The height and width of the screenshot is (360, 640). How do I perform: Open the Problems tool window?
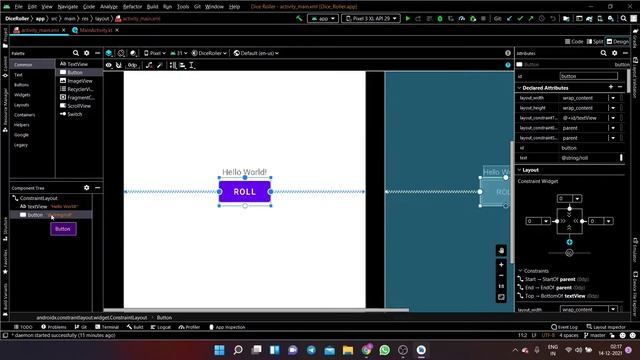click(53, 327)
